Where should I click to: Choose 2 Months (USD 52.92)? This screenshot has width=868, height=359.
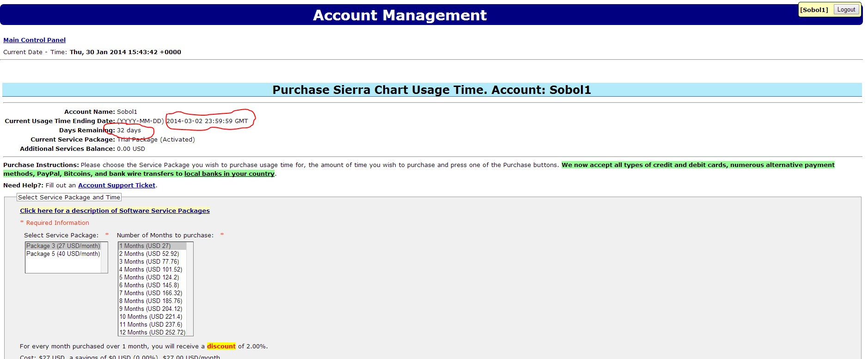(x=152, y=254)
